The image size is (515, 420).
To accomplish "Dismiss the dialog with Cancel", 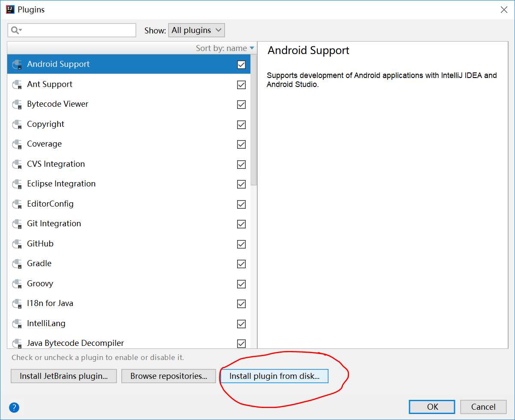I will click(x=483, y=407).
